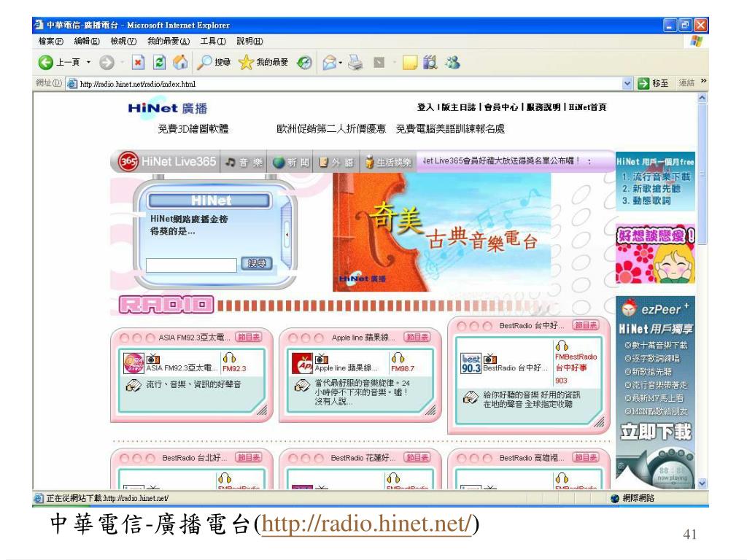
Task: Click the 好想談戀愛 banner ad
Action: pyautogui.click(x=656, y=254)
